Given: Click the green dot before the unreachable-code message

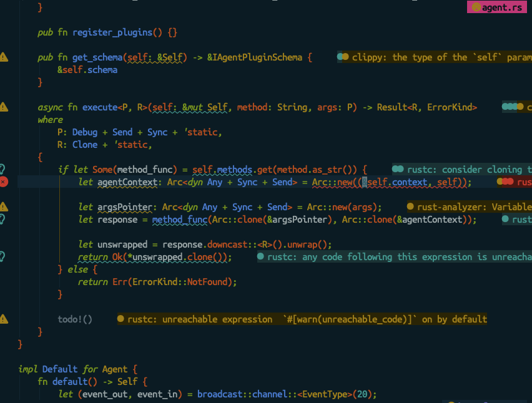Looking at the screenshot, I should pyautogui.click(x=260, y=256).
